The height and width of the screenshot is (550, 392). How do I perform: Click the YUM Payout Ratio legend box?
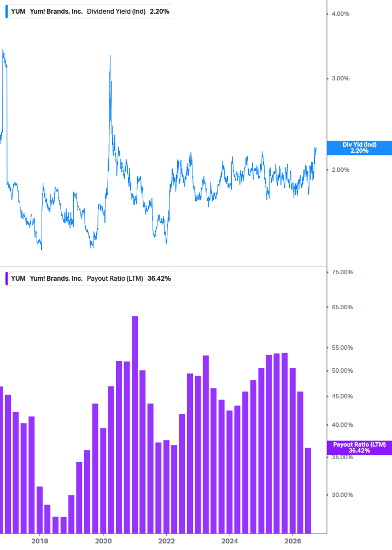point(90,279)
